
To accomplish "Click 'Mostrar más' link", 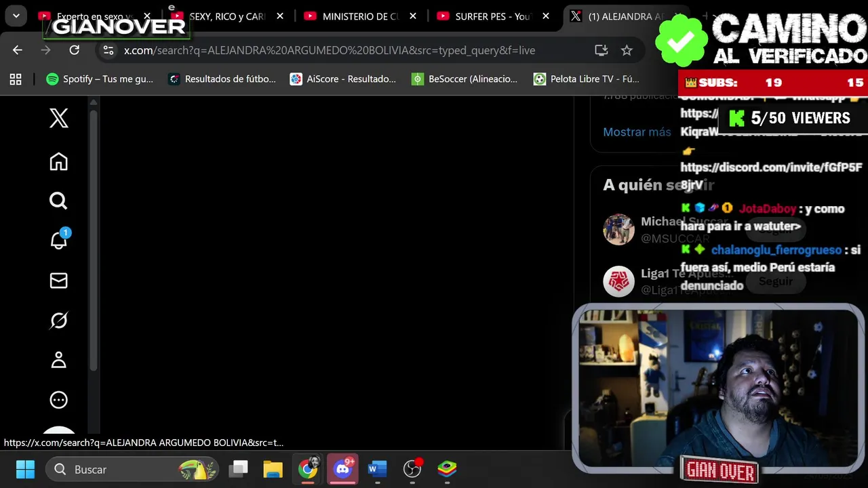I will point(637,132).
